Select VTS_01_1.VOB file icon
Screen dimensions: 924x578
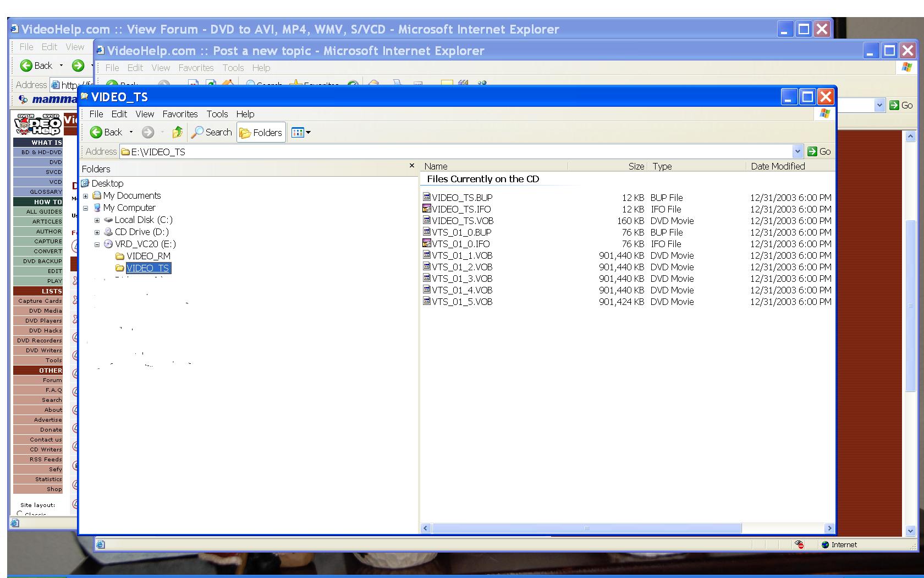[x=426, y=254]
